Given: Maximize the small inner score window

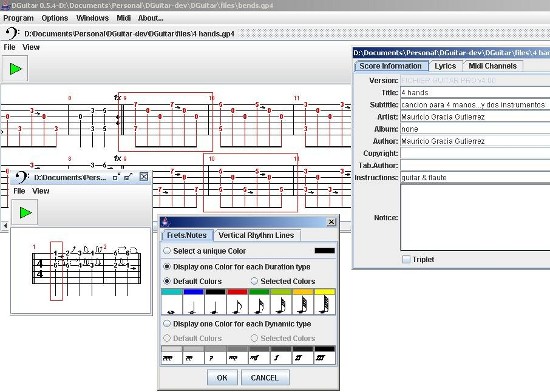Looking at the screenshot, I should [128, 177].
